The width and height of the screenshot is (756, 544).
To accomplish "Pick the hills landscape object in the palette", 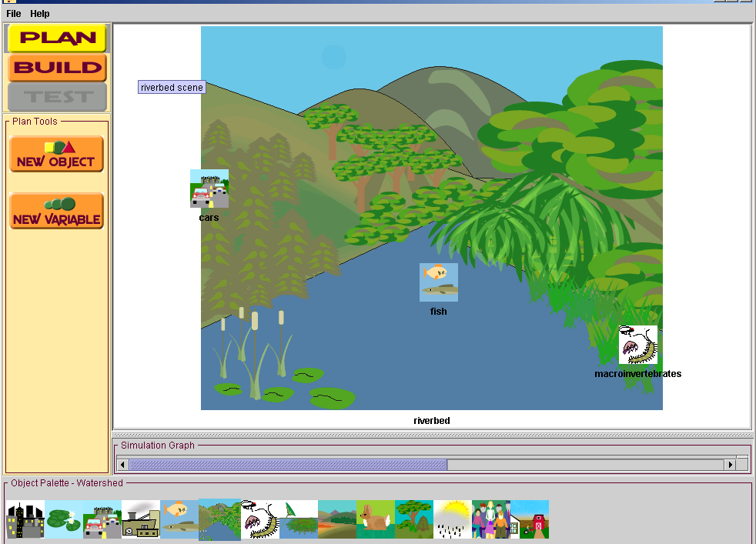I will [337, 519].
